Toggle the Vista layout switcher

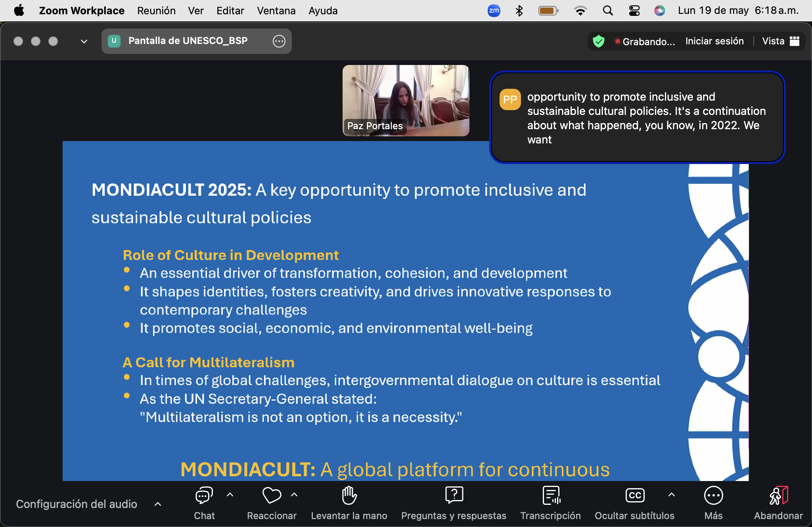780,41
